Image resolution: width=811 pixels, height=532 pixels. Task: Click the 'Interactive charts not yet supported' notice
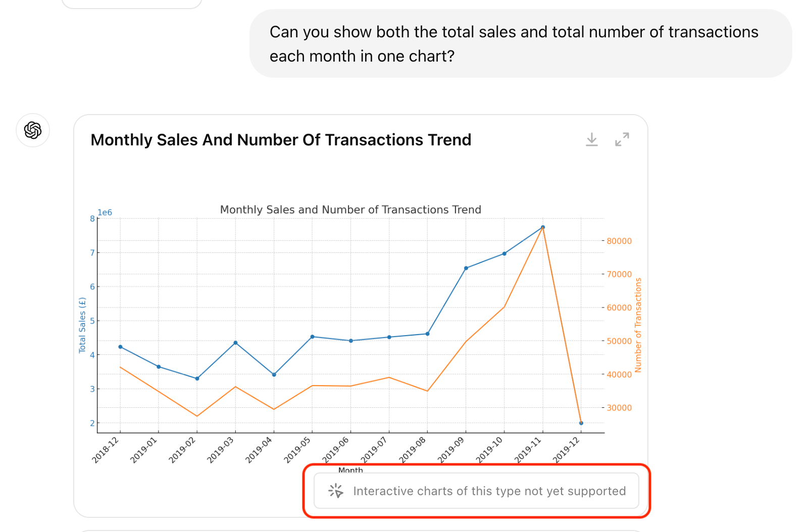click(x=489, y=491)
